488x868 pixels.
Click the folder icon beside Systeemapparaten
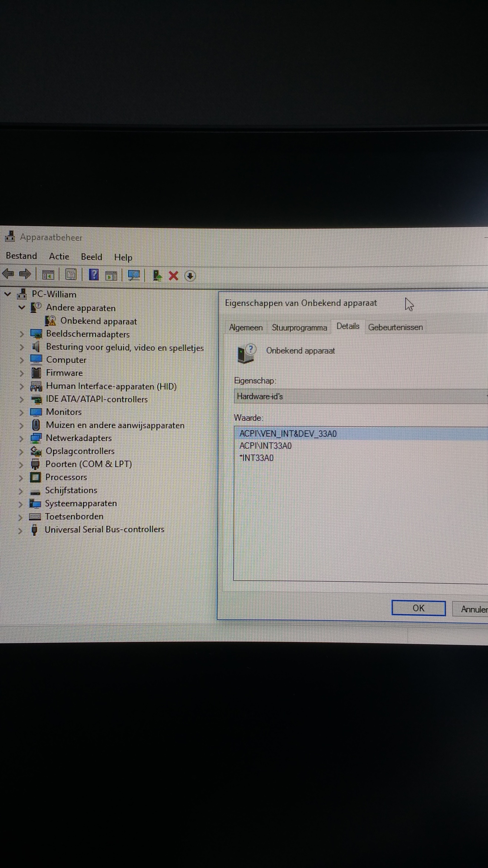point(35,503)
